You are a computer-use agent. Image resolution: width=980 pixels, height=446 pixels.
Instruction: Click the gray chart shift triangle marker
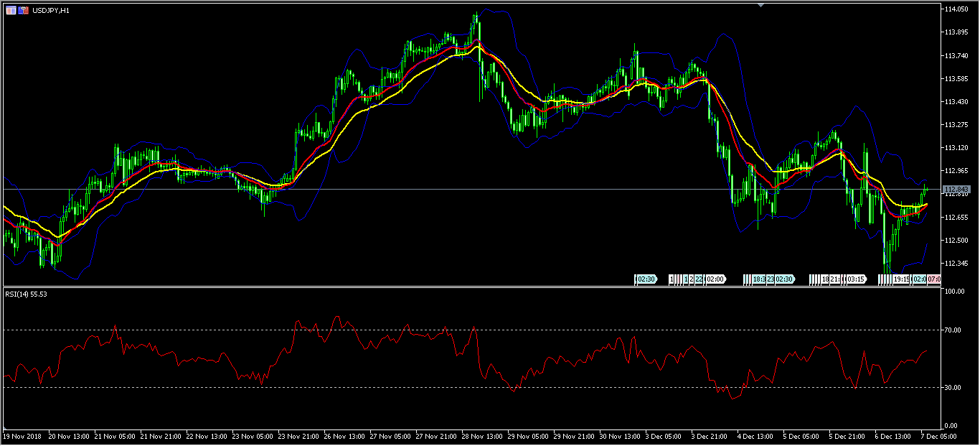(x=761, y=6)
